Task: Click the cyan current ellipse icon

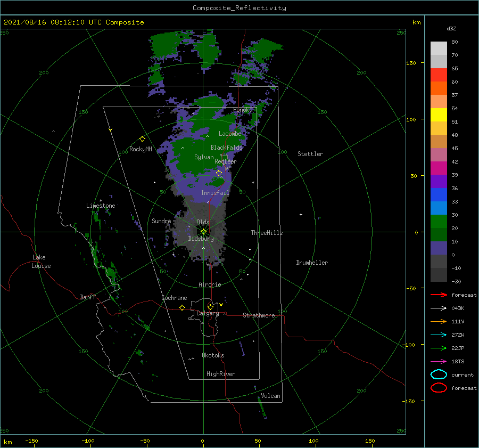Action: click(439, 374)
